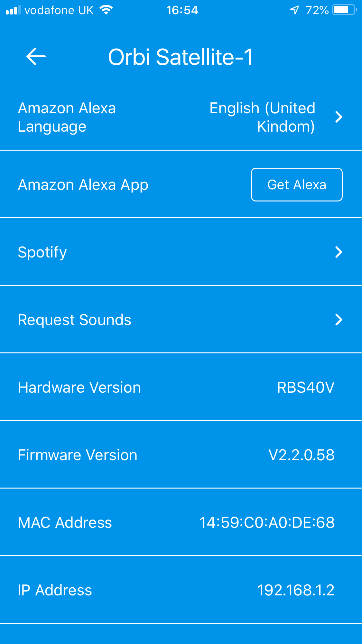Tap the MAC Address value

(267, 522)
